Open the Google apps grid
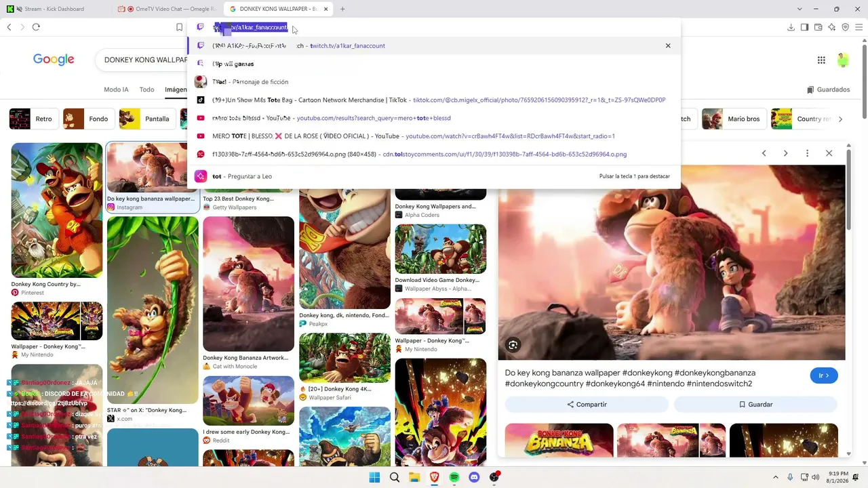The image size is (868, 488). tap(821, 60)
